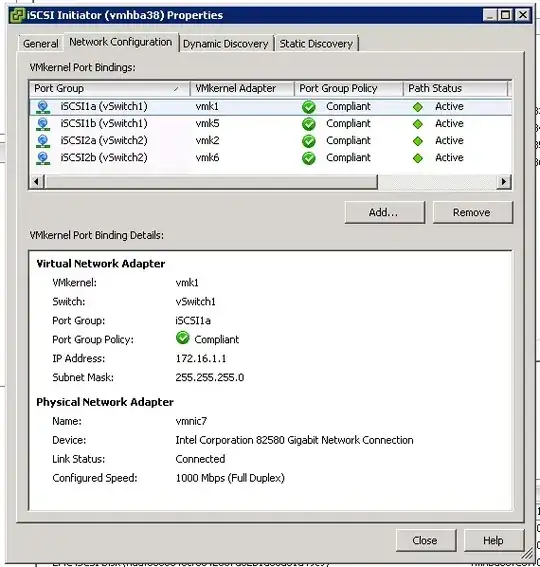Click the green Compliant check icon for vmk2
Screen dimensions: 540x567
(309, 141)
